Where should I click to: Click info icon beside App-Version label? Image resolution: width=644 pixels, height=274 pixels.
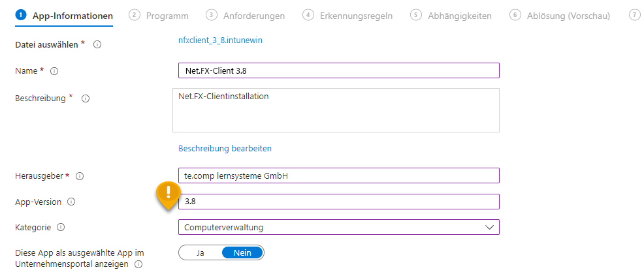pyautogui.click(x=71, y=202)
